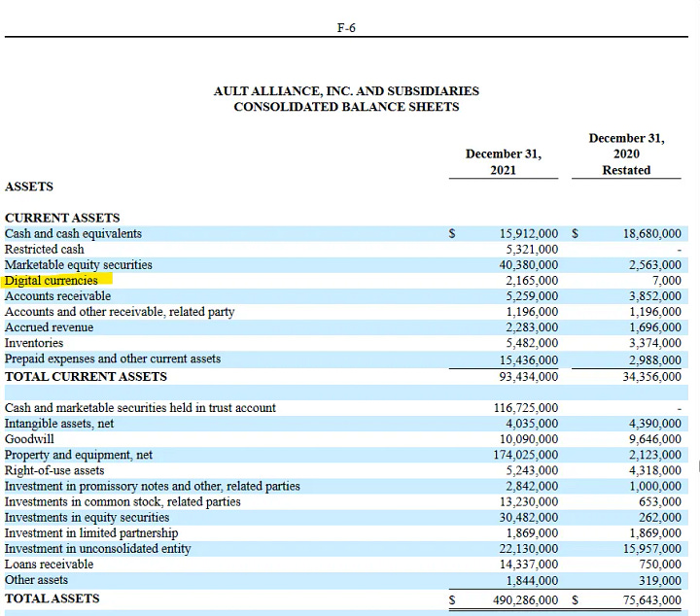Select the AULT ALLIANCE, INC. AND SUBSIDIARIES title

[x=346, y=91]
